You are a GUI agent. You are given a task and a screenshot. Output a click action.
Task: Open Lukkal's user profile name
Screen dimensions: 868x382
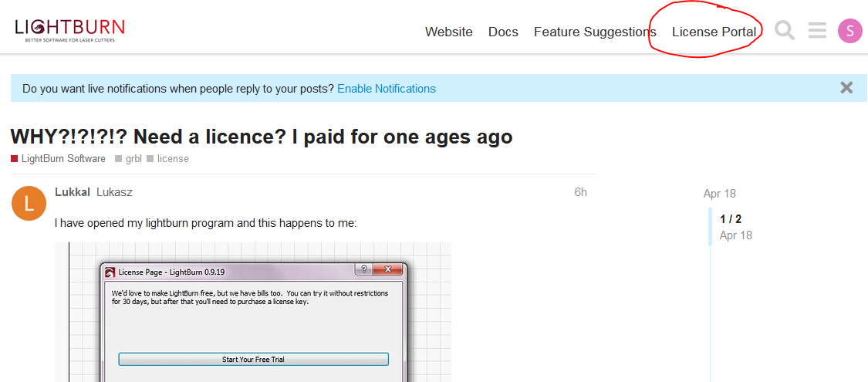pyautogui.click(x=73, y=192)
